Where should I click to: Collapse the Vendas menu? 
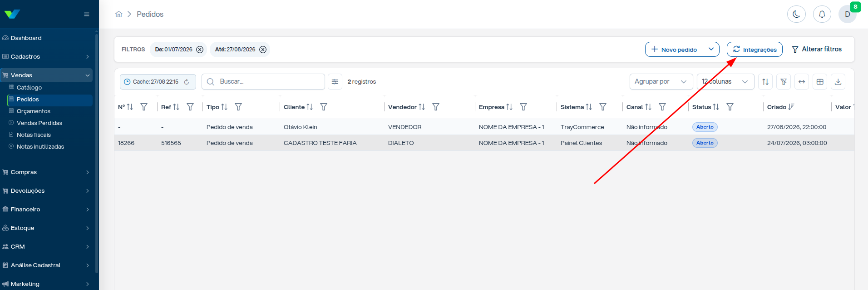click(47, 75)
